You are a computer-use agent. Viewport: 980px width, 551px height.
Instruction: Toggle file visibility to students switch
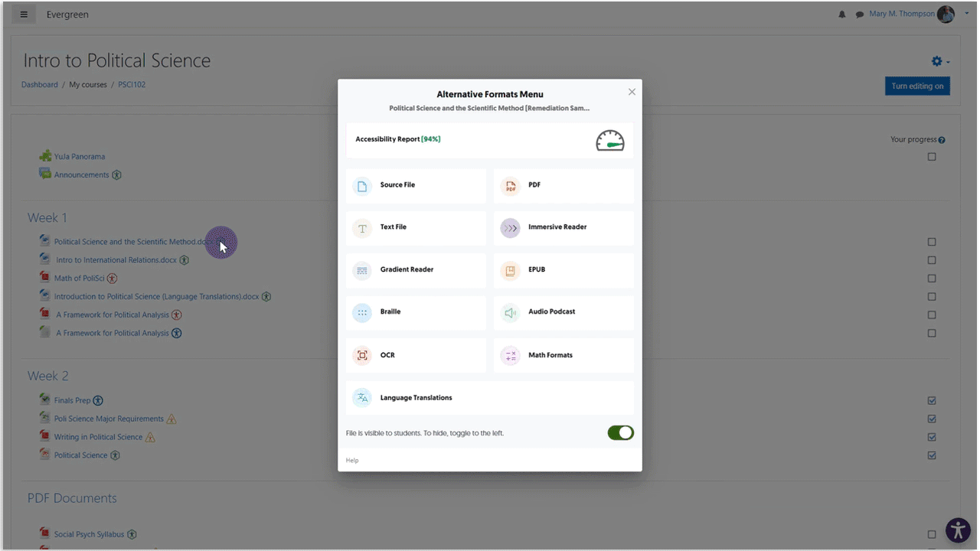point(620,433)
